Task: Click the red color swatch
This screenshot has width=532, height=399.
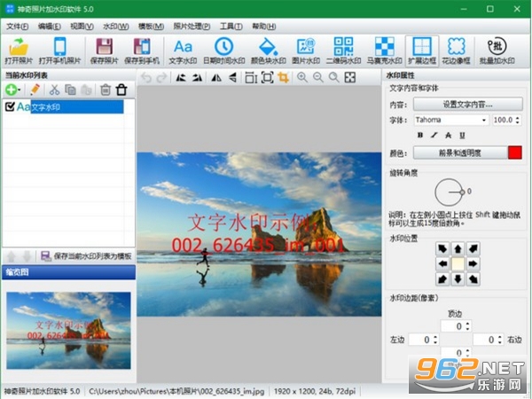Action: [x=514, y=153]
